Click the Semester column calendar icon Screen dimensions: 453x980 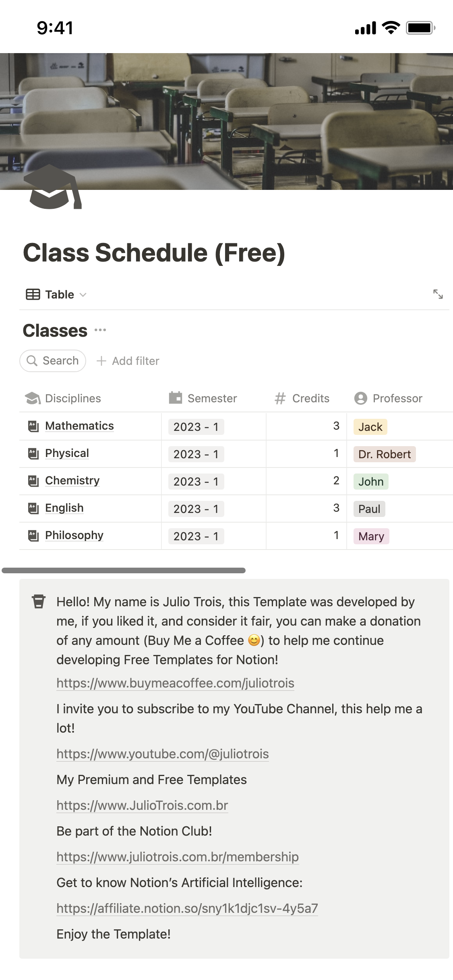pyautogui.click(x=176, y=397)
